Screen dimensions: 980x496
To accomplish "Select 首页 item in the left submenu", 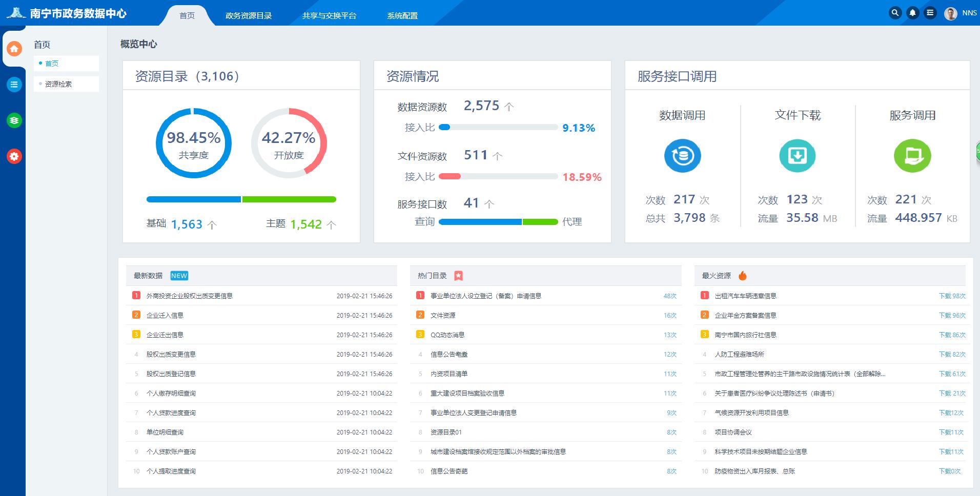I will [x=52, y=64].
